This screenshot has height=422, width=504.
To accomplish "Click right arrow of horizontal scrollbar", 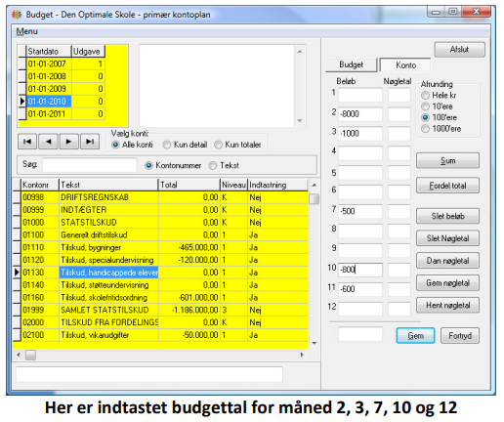I will tap(302, 355).
